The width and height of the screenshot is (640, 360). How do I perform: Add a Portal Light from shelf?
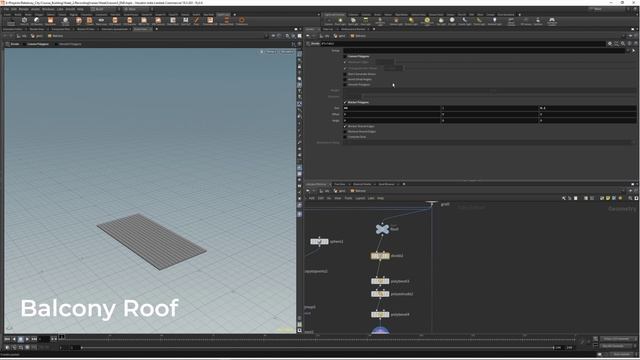[x=479, y=21]
